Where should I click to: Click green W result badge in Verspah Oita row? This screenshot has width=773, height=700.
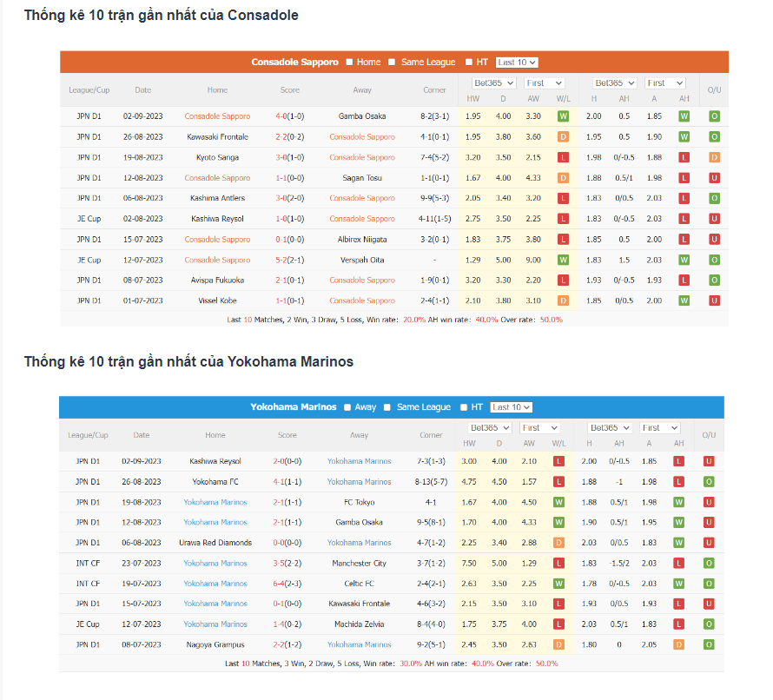pos(563,260)
